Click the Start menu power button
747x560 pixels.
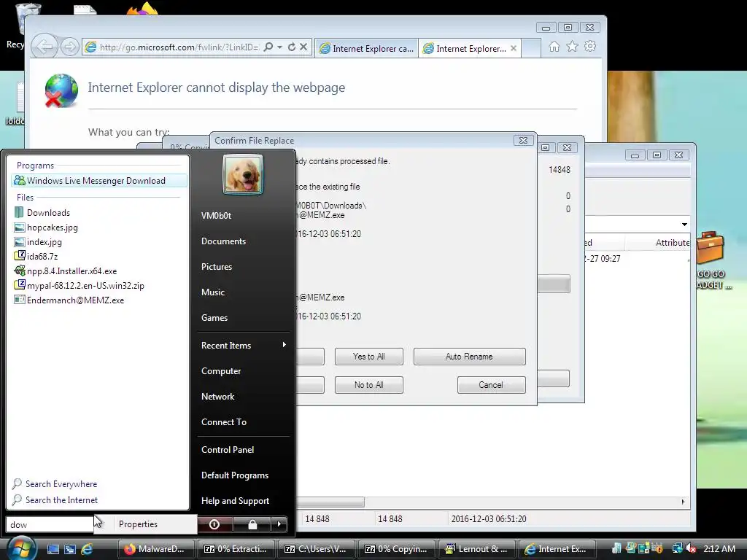tap(215, 524)
